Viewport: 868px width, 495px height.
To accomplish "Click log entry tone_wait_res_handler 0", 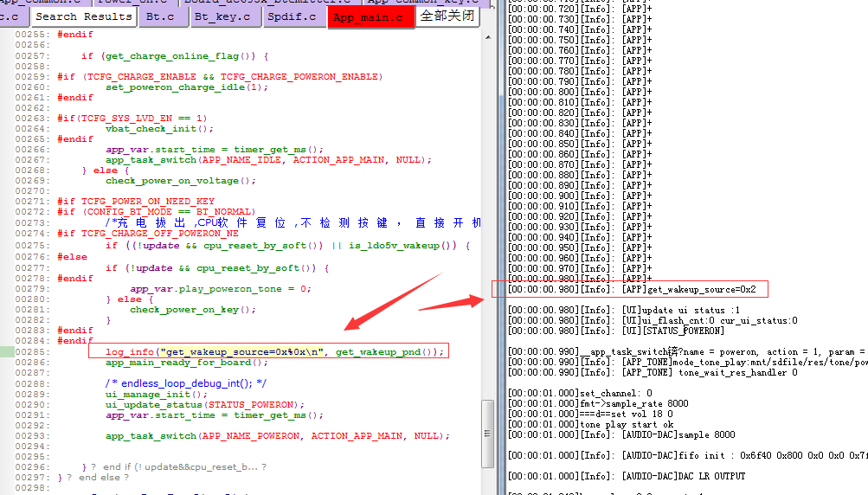I will click(x=653, y=373).
